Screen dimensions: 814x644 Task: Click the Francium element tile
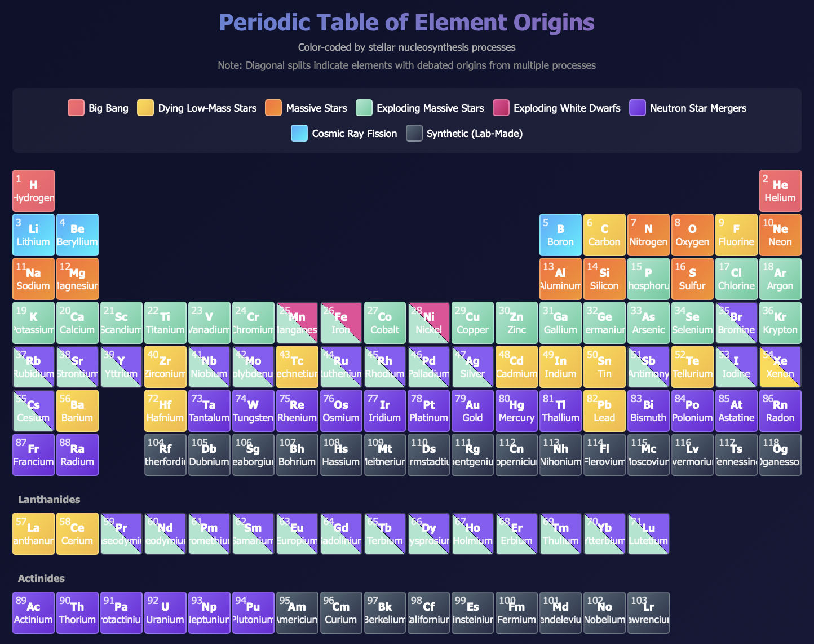(34, 455)
